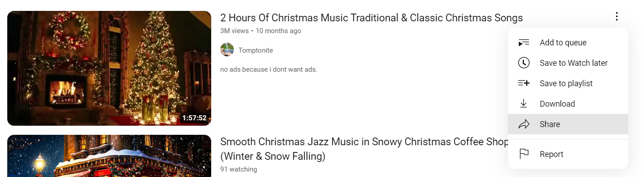Choose Report from the menu
644x177 pixels.
568,154
